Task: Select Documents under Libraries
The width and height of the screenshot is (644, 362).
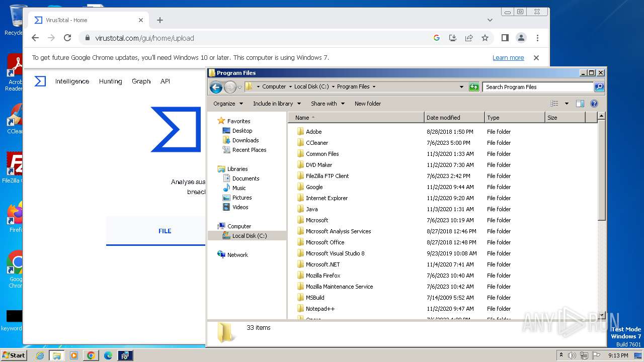Action: click(241, 178)
